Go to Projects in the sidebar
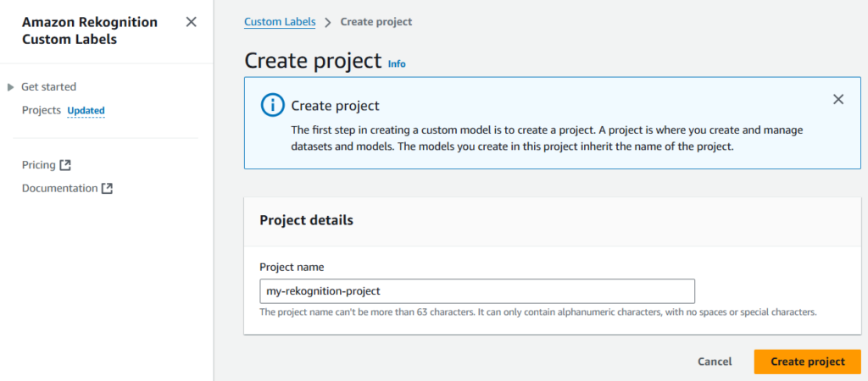Screen dimensions: 868x381 [x=41, y=110]
